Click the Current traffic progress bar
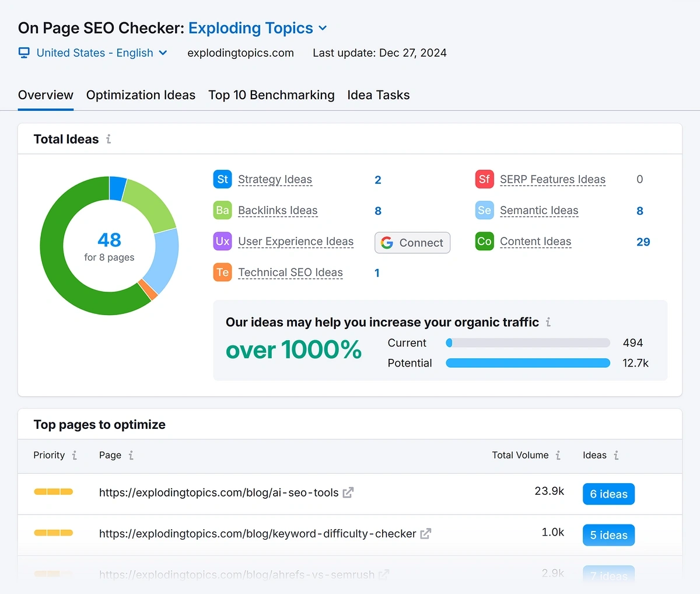This screenshot has width=700, height=594. tap(528, 343)
